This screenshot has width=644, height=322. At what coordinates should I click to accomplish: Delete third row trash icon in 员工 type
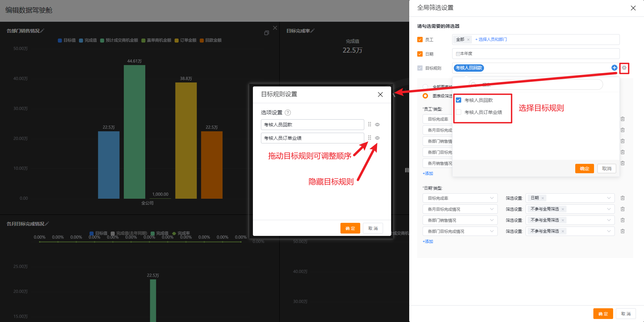tap(623, 141)
